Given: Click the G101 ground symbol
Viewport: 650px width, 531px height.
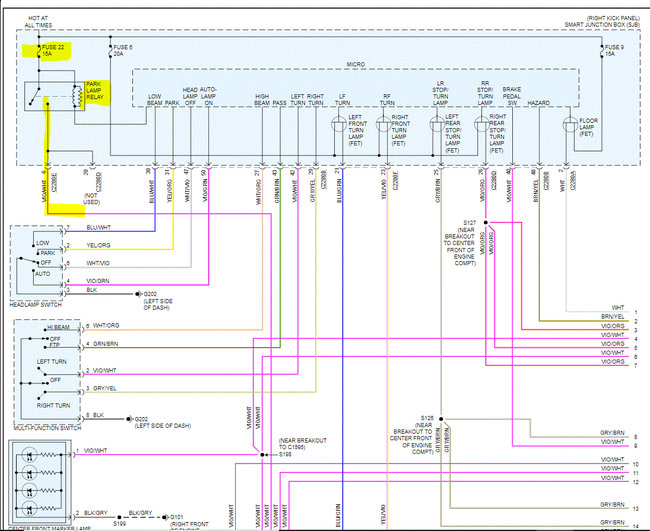Looking at the screenshot, I should [165, 517].
